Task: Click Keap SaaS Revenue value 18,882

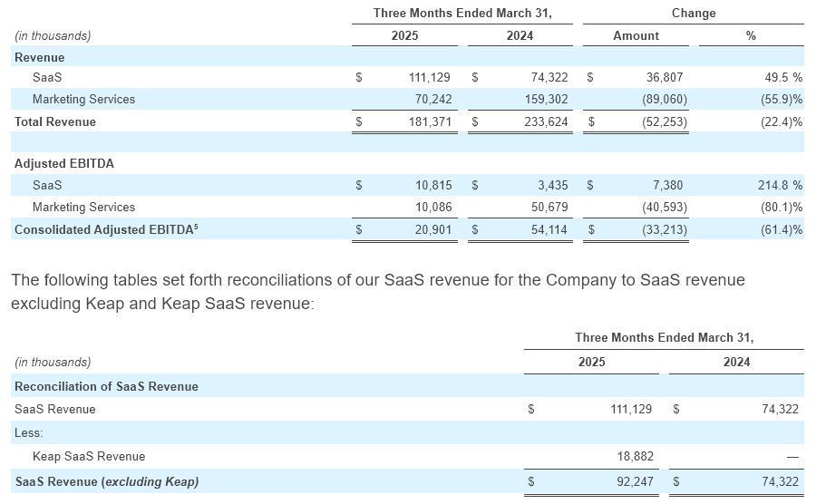Action: (x=635, y=457)
